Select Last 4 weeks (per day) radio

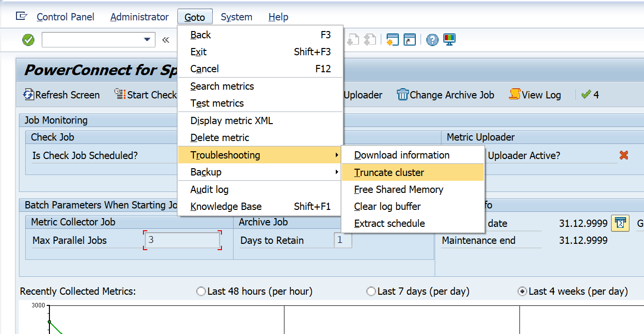pos(522,291)
